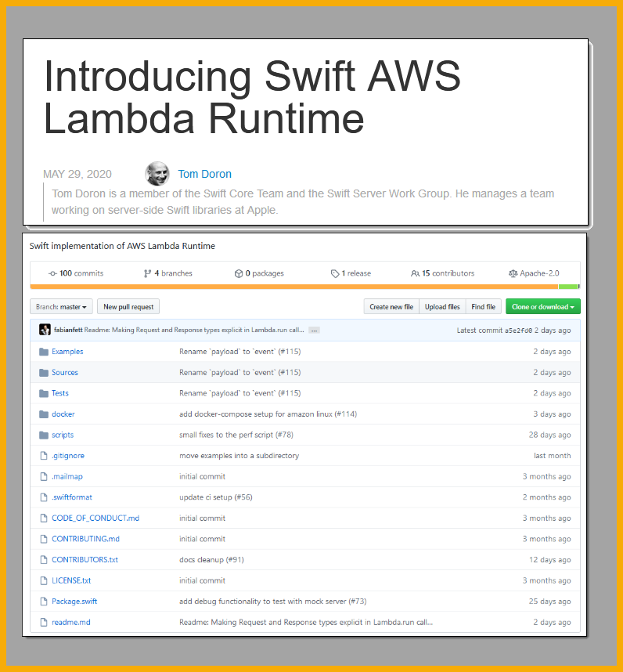The width and height of the screenshot is (623, 672).
Task: Click the Tests folder icon
Action: (x=44, y=393)
